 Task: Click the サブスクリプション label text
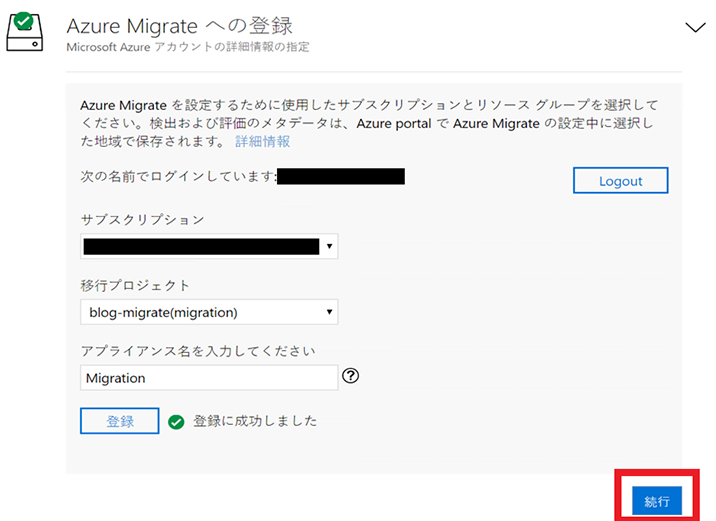click(142, 220)
